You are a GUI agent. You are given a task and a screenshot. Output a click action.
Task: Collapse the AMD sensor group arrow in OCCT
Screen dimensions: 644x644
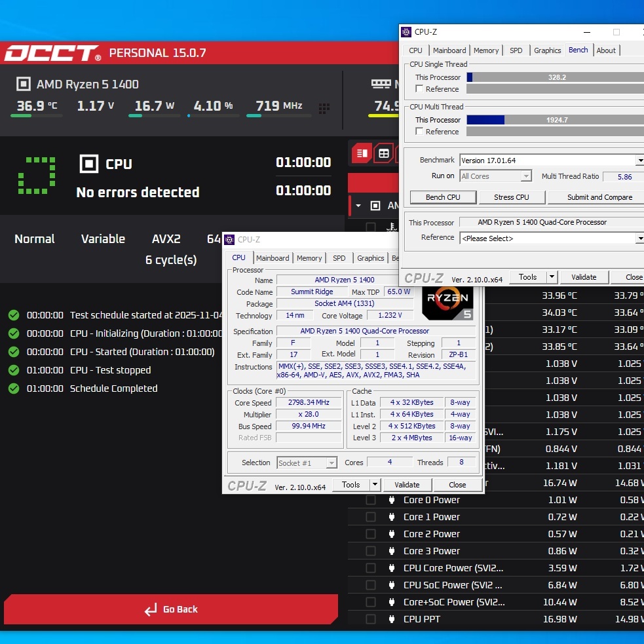[x=358, y=205]
